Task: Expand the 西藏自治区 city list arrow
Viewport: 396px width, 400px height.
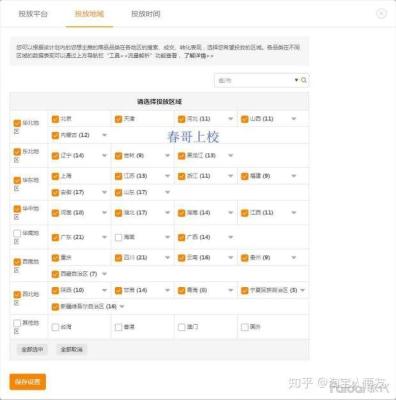Action: coord(104,274)
